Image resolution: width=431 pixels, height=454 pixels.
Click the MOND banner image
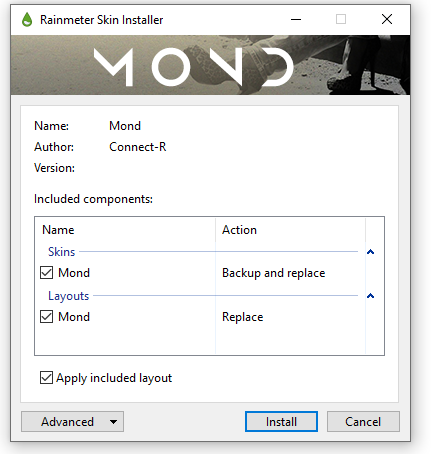[x=210, y=65]
